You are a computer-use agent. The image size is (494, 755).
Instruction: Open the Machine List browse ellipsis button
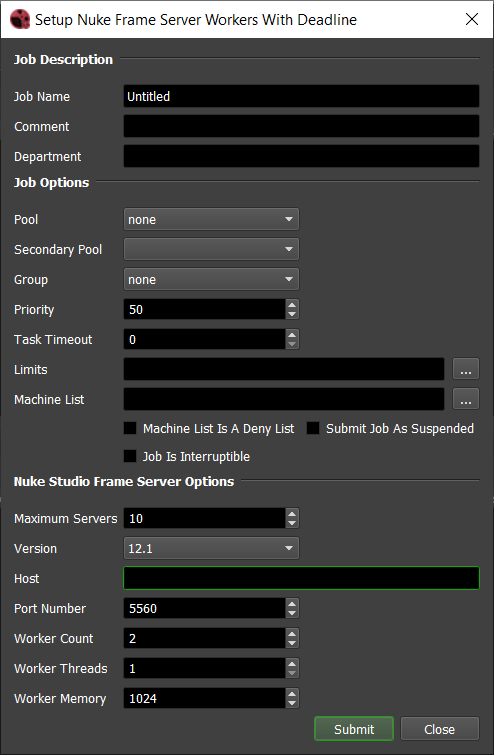click(x=466, y=399)
